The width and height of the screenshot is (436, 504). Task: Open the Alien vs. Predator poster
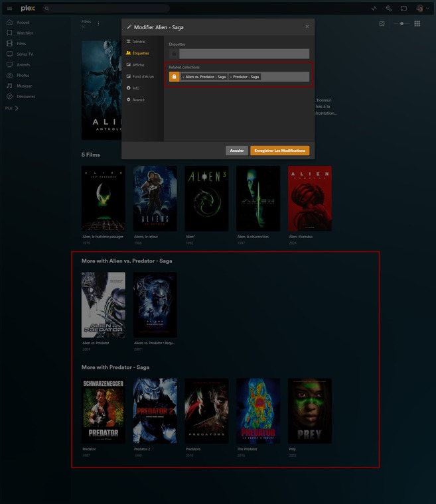coord(104,304)
